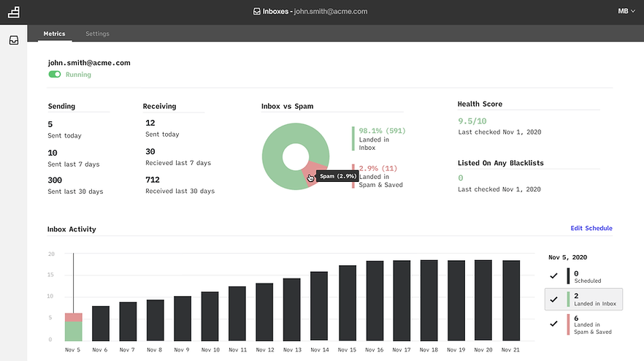The height and width of the screenshot is (361, 644).
Task: Uncheck the Landed in Inbox checkmark
Action: click(x=553, y=299)
